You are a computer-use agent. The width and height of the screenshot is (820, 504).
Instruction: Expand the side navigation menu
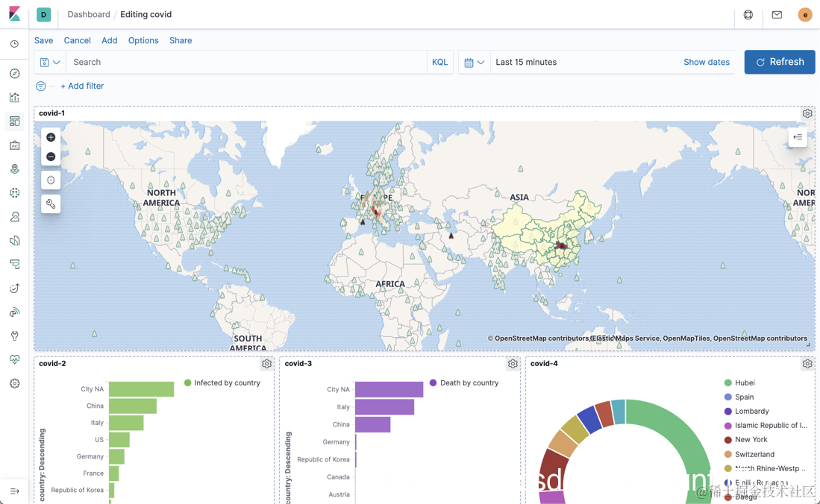pyautogui.click(x=15, y=491)
